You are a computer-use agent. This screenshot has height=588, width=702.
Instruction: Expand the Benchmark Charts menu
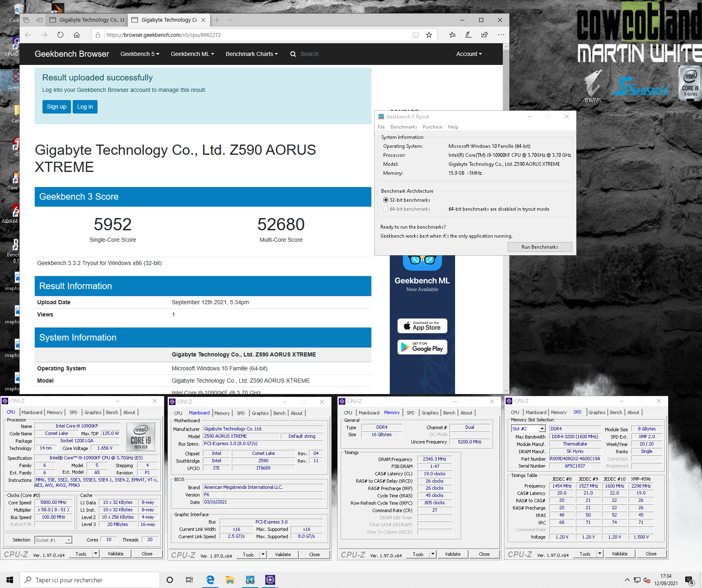(252, 54)
